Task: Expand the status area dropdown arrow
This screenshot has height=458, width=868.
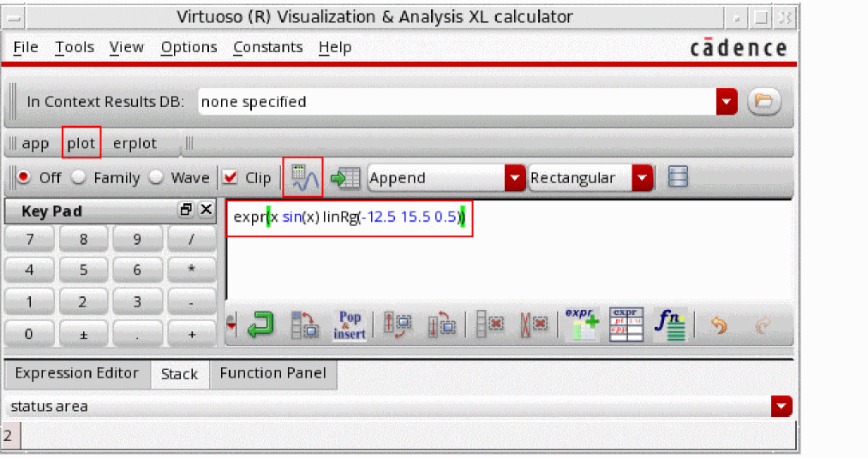Action: 781,407
